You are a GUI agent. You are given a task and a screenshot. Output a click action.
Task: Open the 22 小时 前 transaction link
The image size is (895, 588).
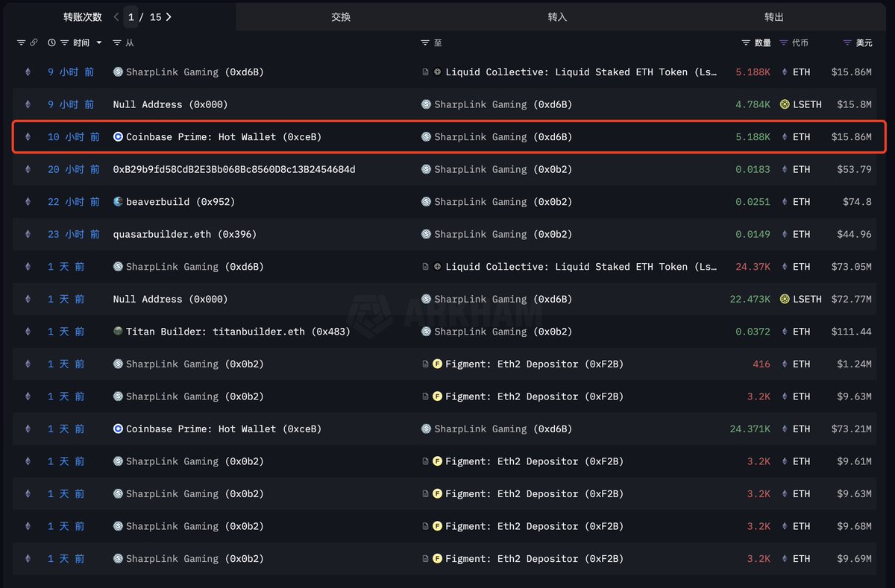[x=73, y=202]
